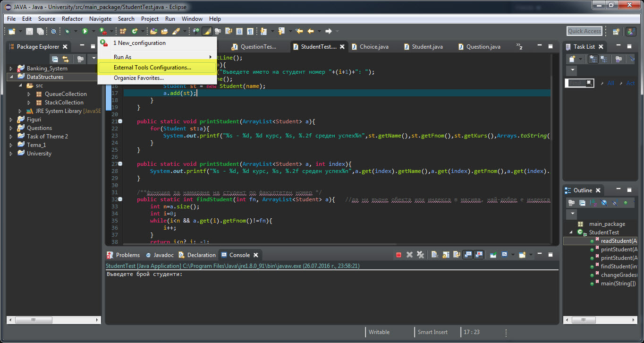The image size is (644, 343).
Task: Collapse the src folder in DataStructures
Action: click(20, 86)
